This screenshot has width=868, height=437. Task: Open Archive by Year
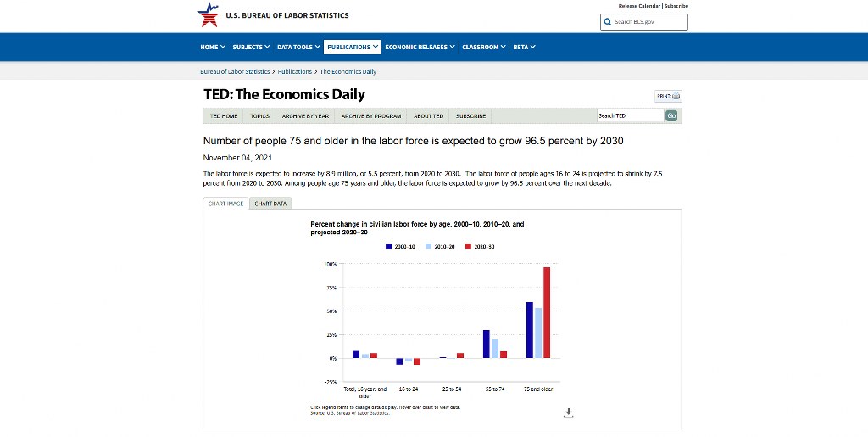click(x=305, y=115)
